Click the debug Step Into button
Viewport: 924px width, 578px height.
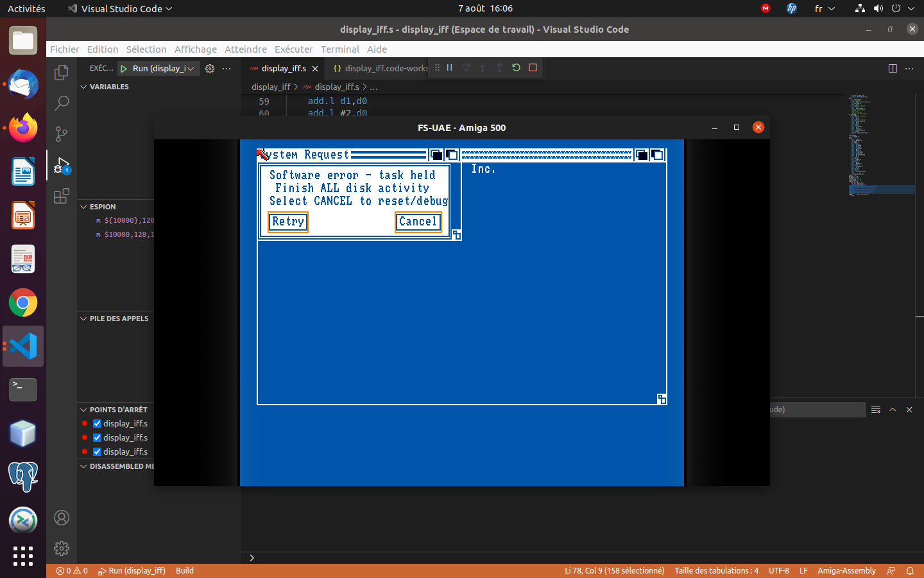tap(483, 67)
